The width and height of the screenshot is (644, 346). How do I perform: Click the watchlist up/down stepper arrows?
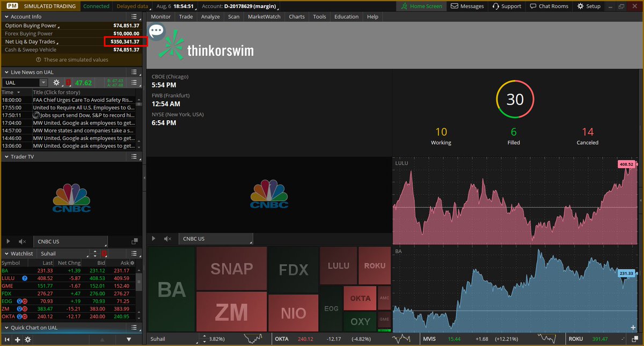pos(95,253)
